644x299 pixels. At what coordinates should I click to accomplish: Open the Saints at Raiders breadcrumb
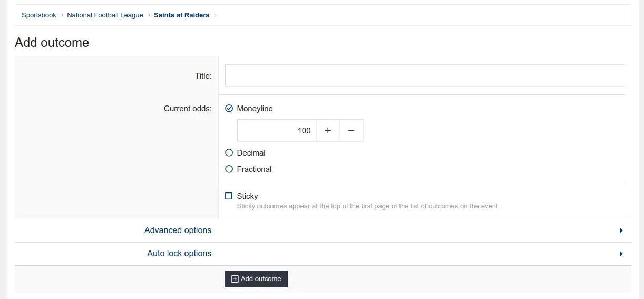pyautogui.click(x=181, y=15)
